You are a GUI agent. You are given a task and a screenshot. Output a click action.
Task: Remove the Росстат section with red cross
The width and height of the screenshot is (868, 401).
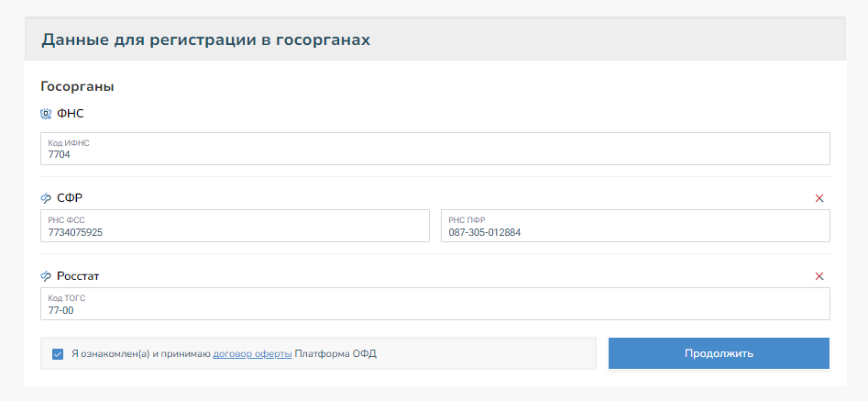(819, 276)
